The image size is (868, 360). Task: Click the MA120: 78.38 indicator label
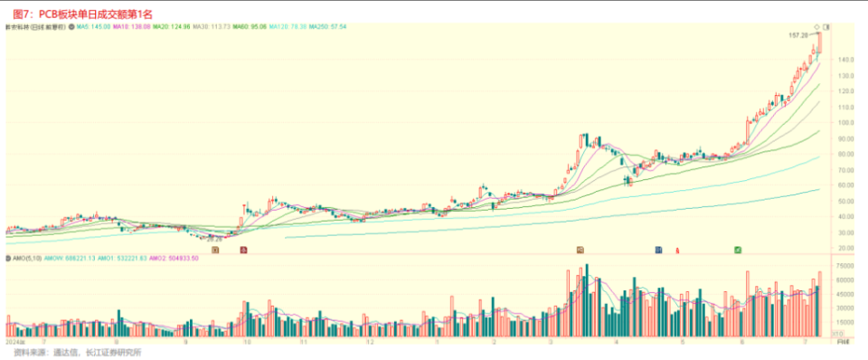pos(288,26)
